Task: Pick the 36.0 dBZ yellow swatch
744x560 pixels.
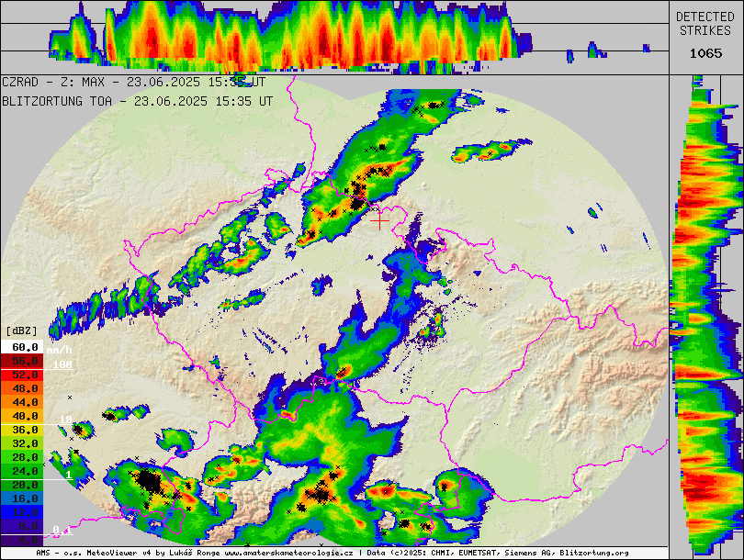Action: (x=22, y=430)
